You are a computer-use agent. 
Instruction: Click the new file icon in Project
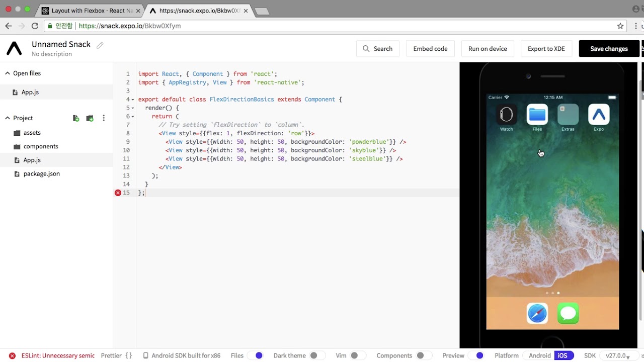[x=76, y=118]
